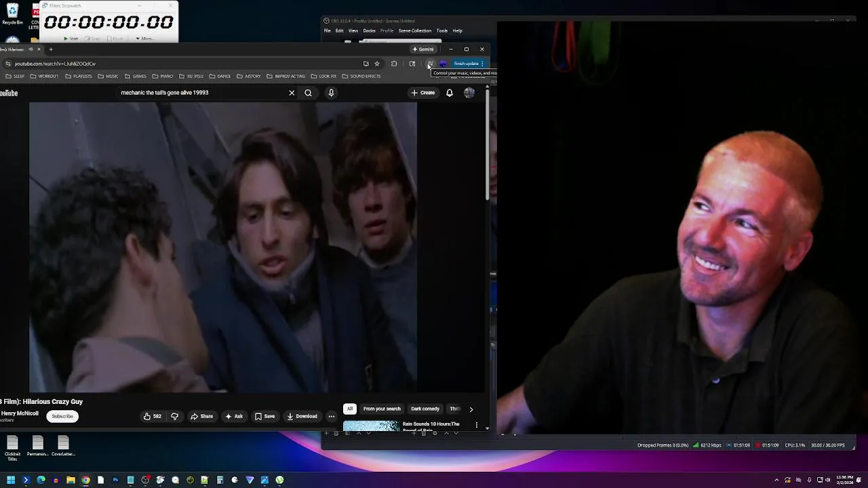868x488 pixels.
Task: Click the YouTube search input field
Action: coord(202,93)
